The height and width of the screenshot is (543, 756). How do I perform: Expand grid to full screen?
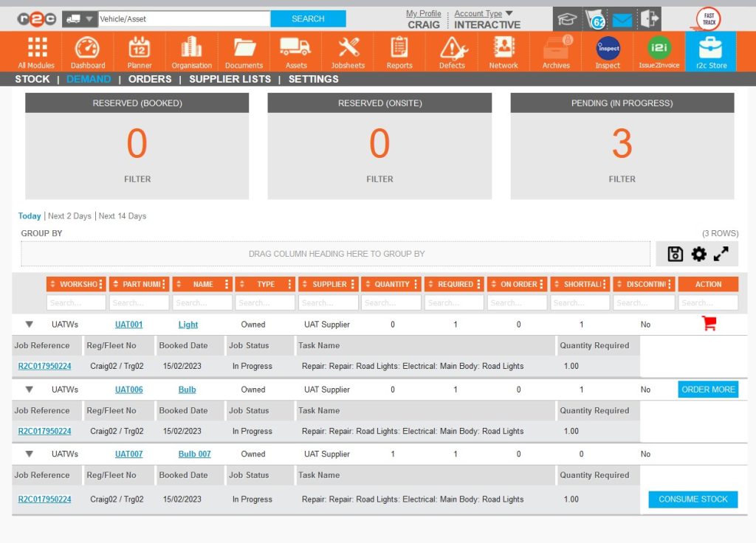click(x=721, y=254)
